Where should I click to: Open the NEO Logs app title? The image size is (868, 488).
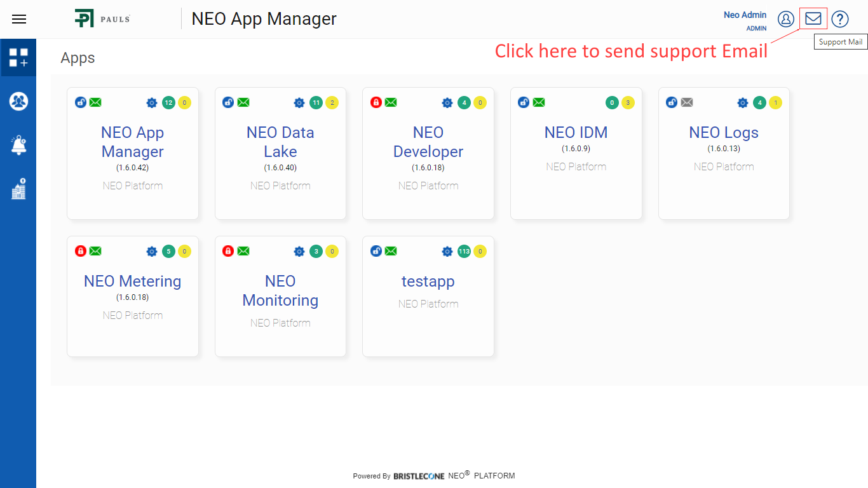724,133
